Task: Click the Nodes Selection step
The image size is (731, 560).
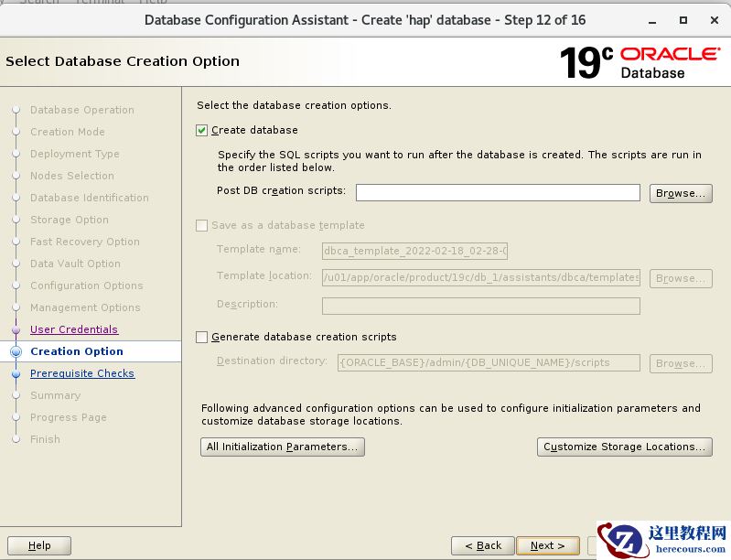Action: click(x=72, y=176)
